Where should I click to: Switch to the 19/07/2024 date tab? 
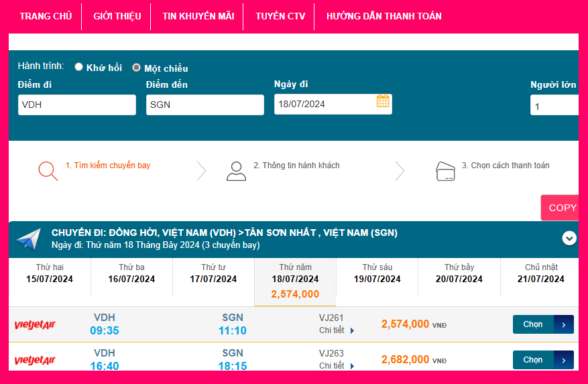click(x=377, y=273)
